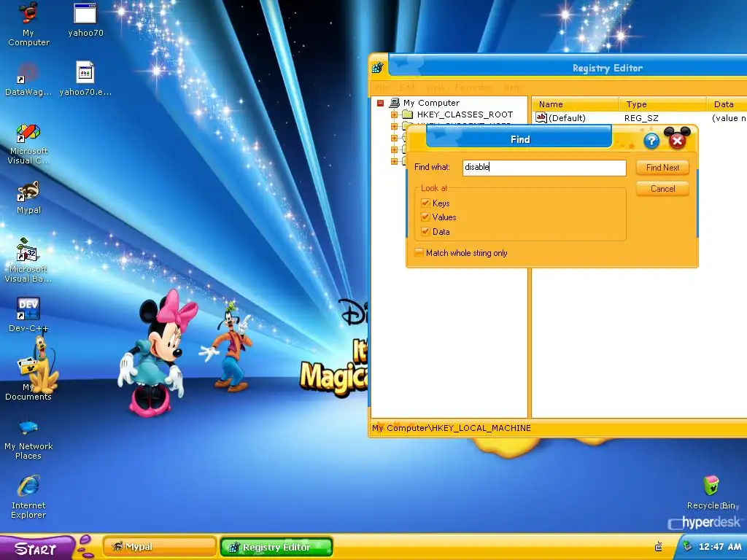Click the REG_SZ type cell
747x560 pixels.
tap(641, 117)
